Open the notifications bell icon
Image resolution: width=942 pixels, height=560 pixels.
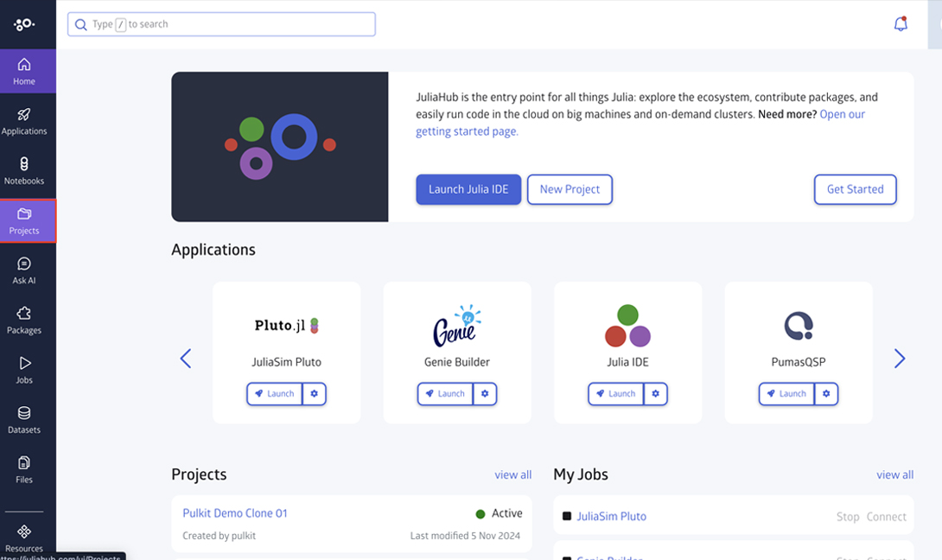point(901,24)
